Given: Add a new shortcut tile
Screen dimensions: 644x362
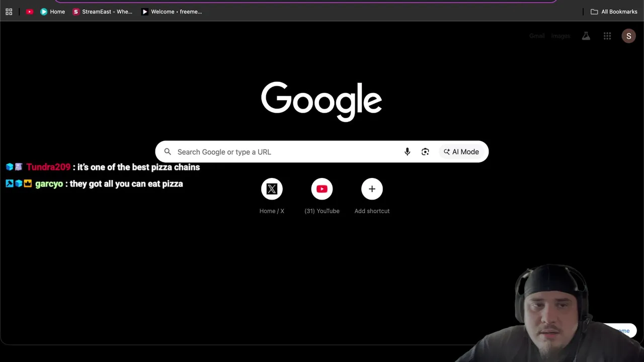Looking at the screenshot, I should pos(372,197).
